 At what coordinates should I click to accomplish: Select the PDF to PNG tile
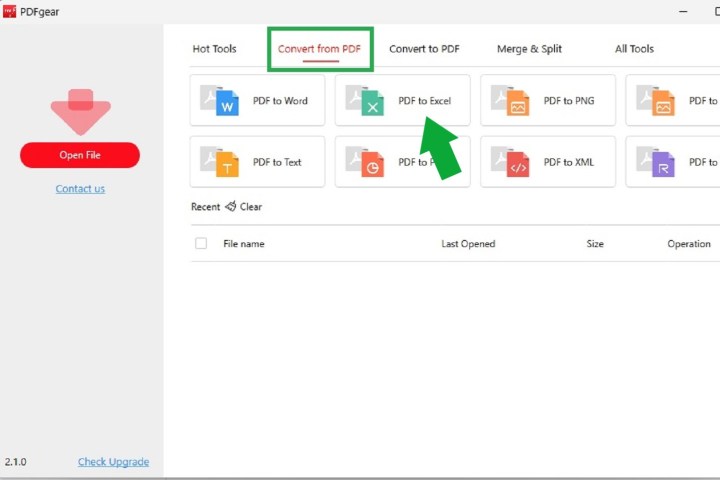pyautogui.click(x=548, y=101)
